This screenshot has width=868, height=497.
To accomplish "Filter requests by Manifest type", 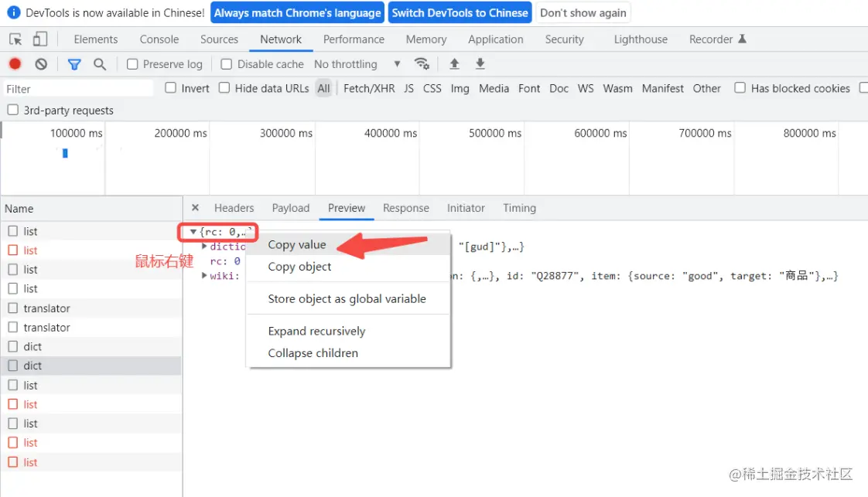I will coord(663,88).
